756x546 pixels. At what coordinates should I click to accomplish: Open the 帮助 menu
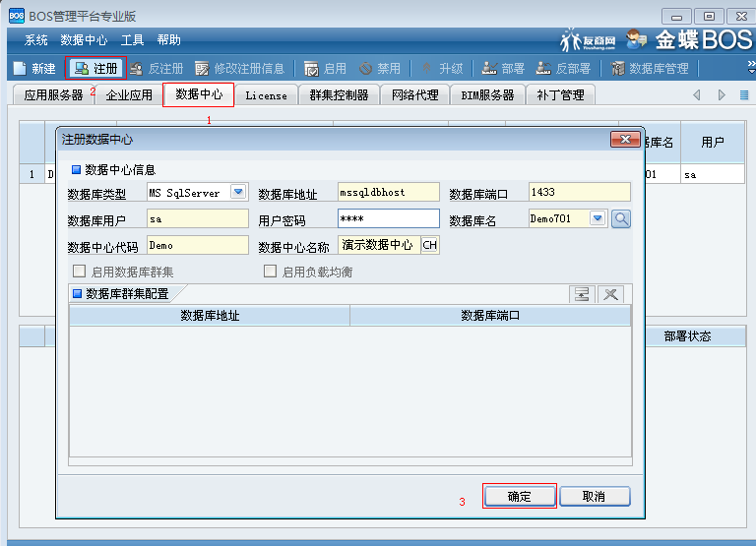click(x=168, y=40)
